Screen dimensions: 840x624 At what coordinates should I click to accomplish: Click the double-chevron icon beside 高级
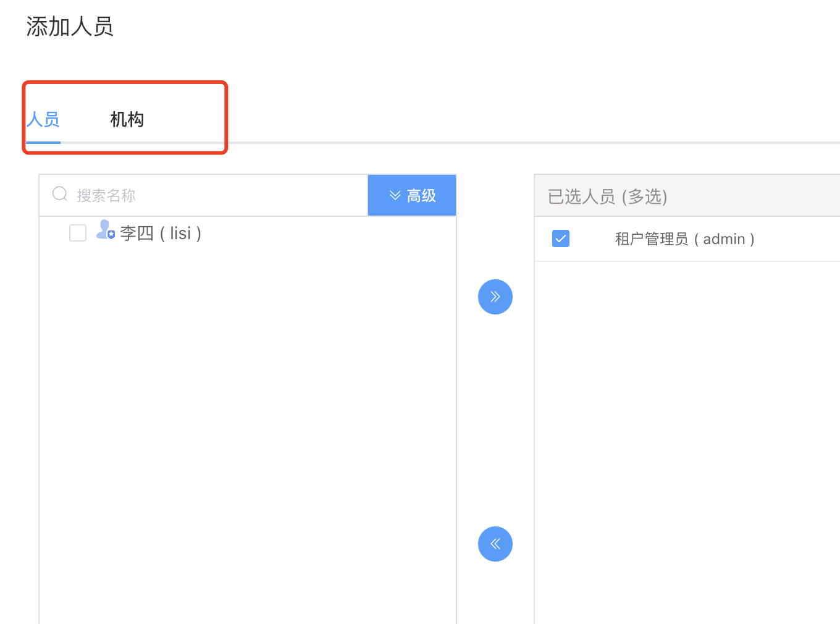tap(395, 196)
